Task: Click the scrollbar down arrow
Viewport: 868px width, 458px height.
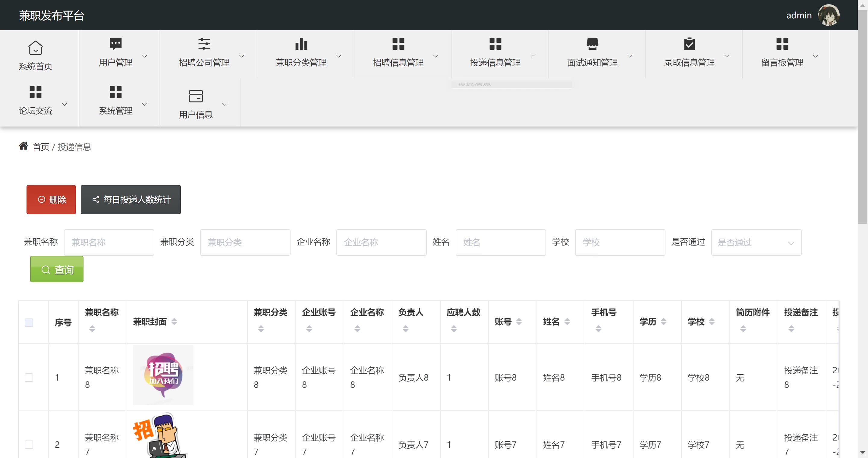Action: 863,452
